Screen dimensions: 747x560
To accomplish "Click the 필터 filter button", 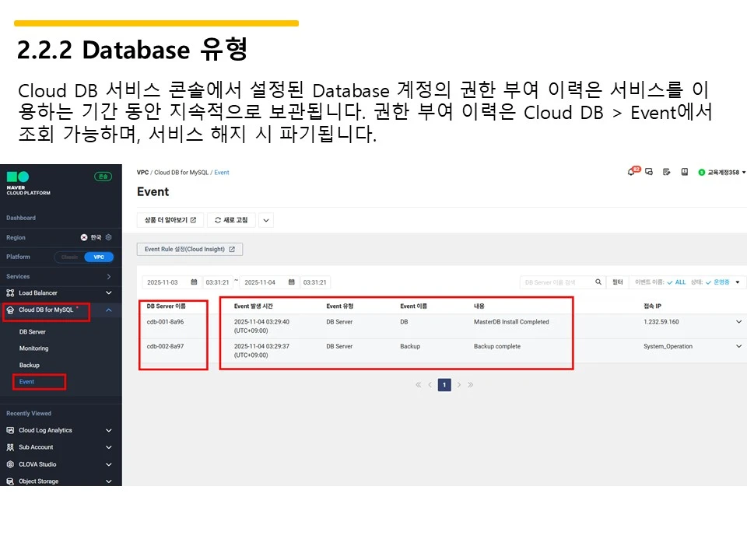I will click(x=618, y=282).
